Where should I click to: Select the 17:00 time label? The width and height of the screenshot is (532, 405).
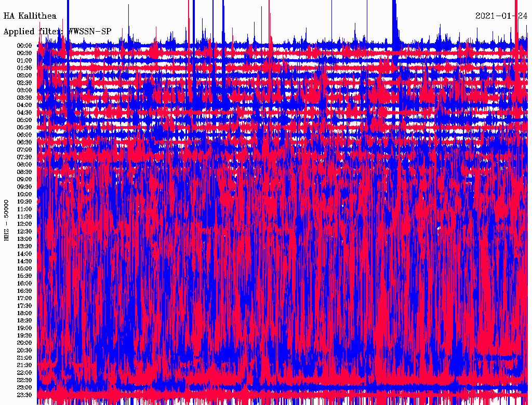[24, 299]
